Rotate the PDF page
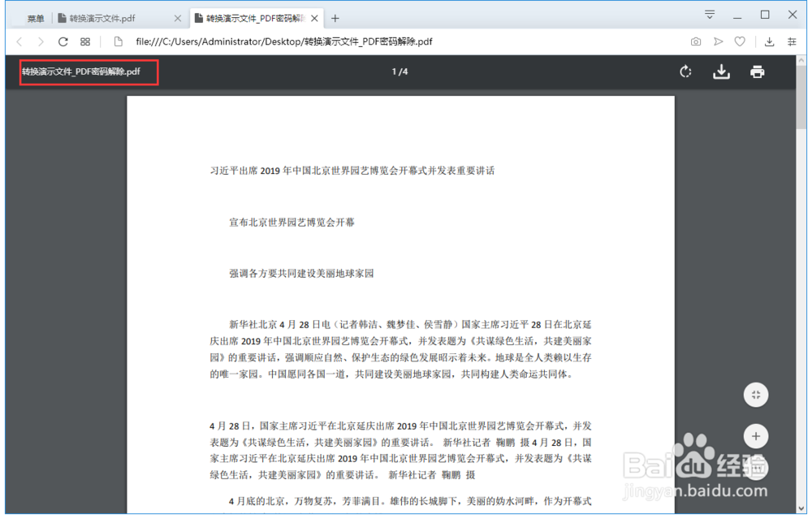Viewport: 812px width, 519px height. (685, 71)
